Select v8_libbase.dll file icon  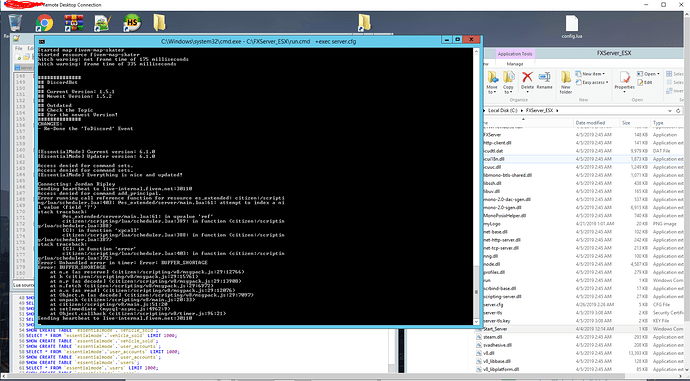[480, 361]
